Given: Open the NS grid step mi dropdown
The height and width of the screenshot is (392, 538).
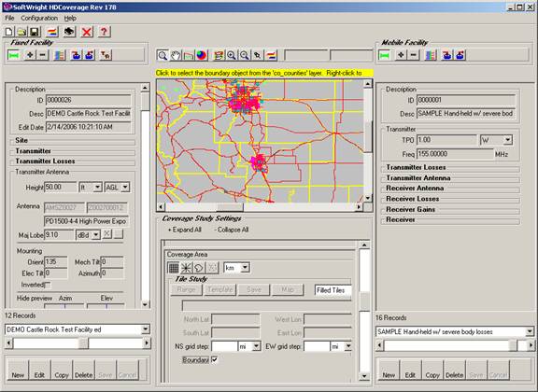Looking at the screenshot, I should click(x=256, y=346).
